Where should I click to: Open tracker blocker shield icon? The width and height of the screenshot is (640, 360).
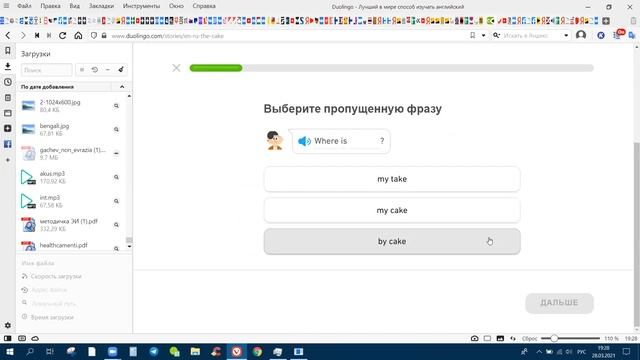pos(94,36)
